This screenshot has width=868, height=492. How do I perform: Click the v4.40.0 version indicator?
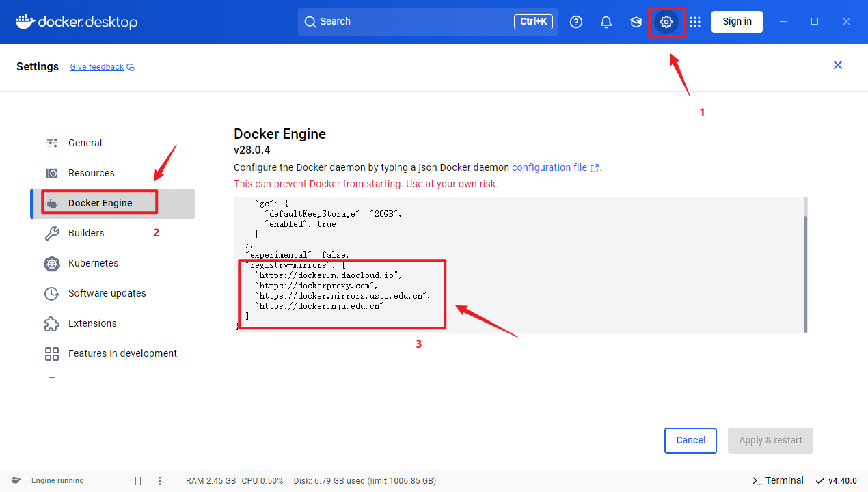click(x=837, y=481)
